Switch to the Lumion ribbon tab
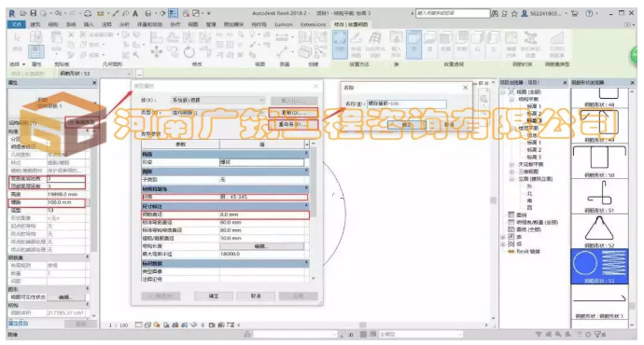Screen dimensions: 644x345 point(284,24)
